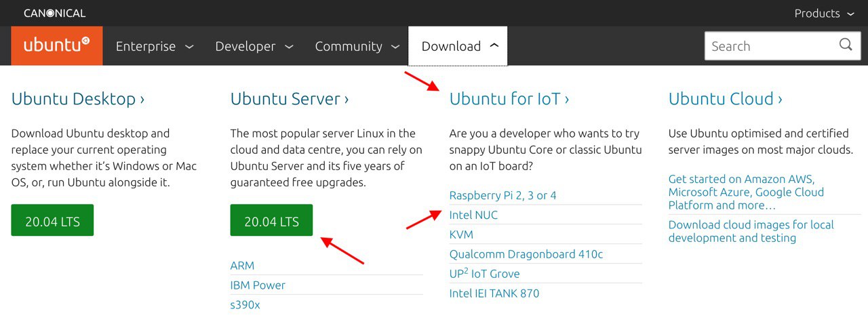Viewport: 868px width, 328px height.
Task: Expand the Products dropdown
Action: tap(824, 13)
